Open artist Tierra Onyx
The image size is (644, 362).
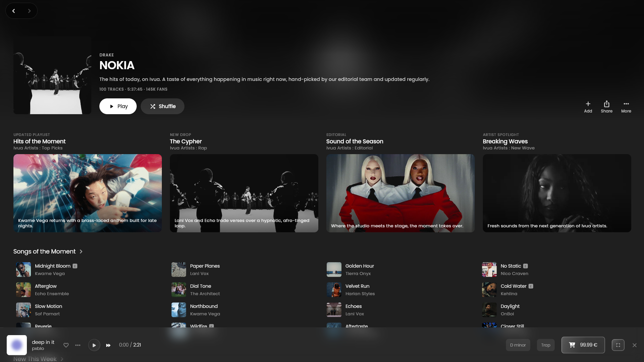coord(358,274)
